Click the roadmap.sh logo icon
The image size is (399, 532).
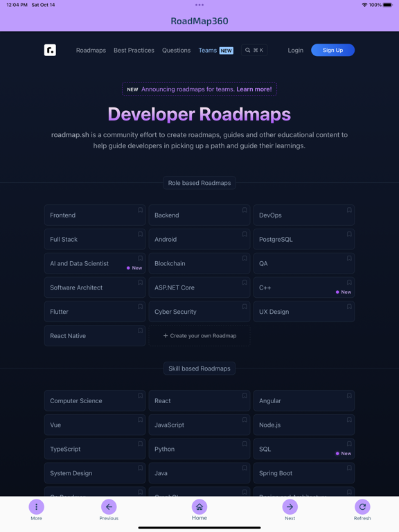pyautogui.click(x=50, y=50)
